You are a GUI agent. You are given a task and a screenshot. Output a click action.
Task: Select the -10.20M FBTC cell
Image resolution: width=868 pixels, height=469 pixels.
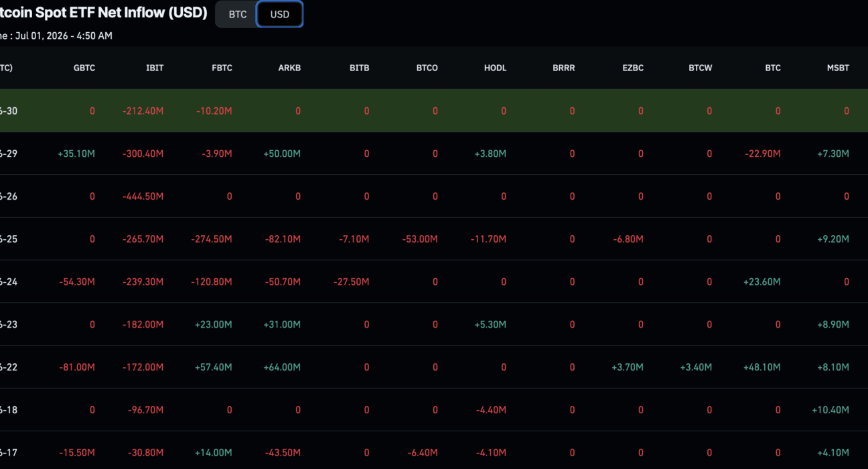(x=214, y=111)
